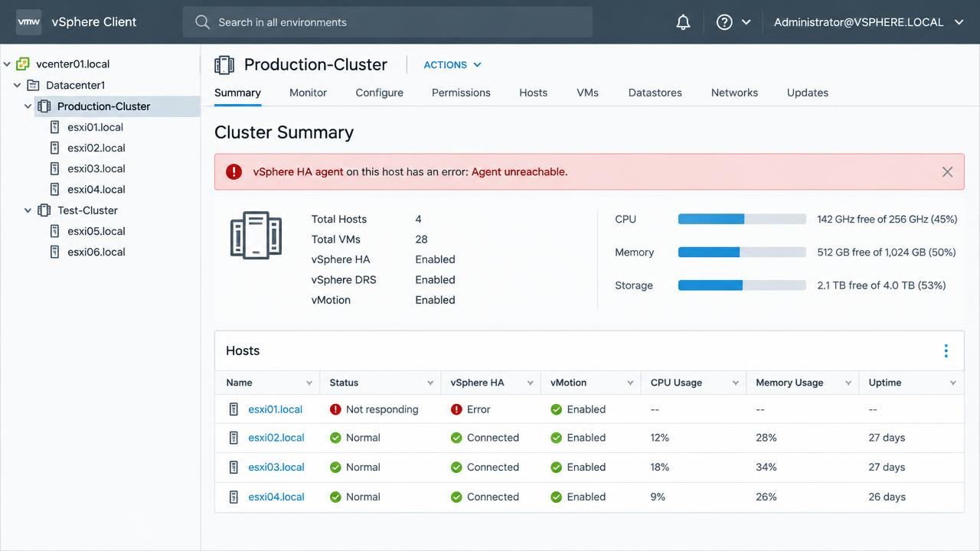The height and width of the screenshot is (551, 980).
Task: Collapse the vcenter01.local tree node
Action: (7, 64)
